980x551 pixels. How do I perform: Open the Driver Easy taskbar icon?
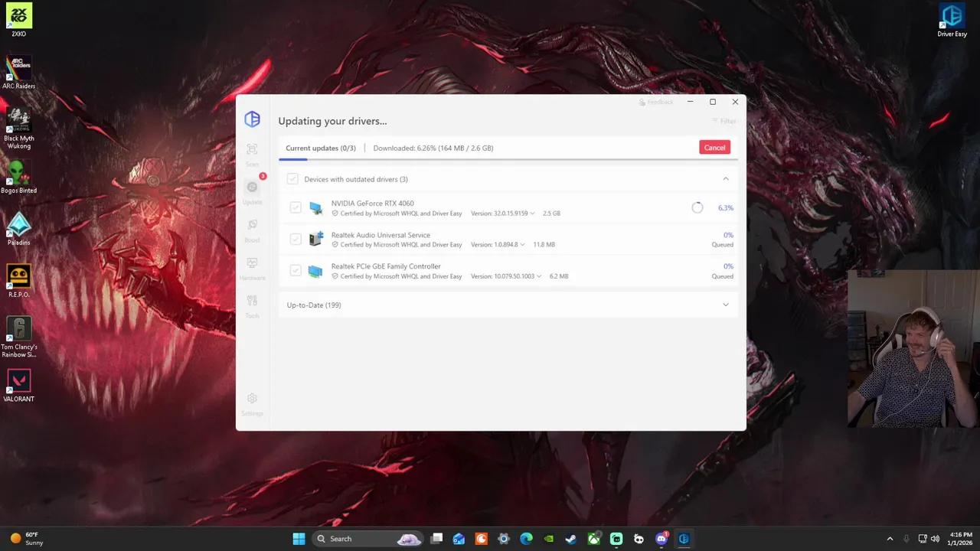pos(684,539)
